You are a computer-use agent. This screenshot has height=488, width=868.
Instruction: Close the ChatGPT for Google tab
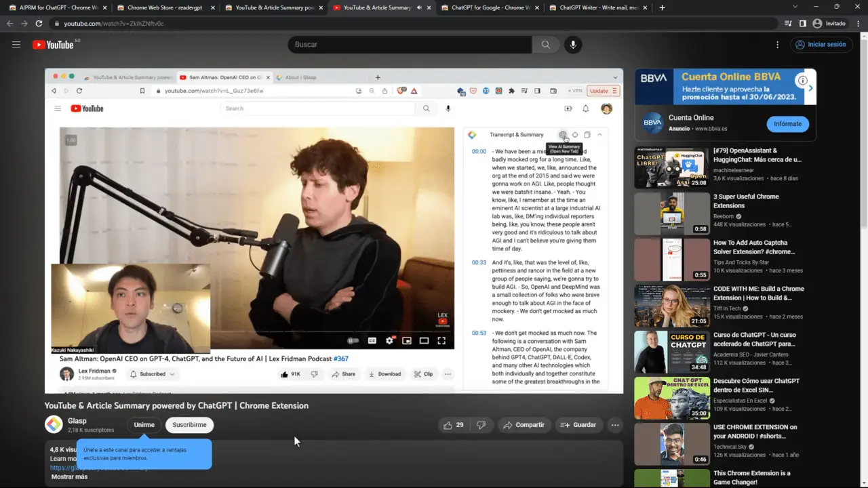point(537,7)
